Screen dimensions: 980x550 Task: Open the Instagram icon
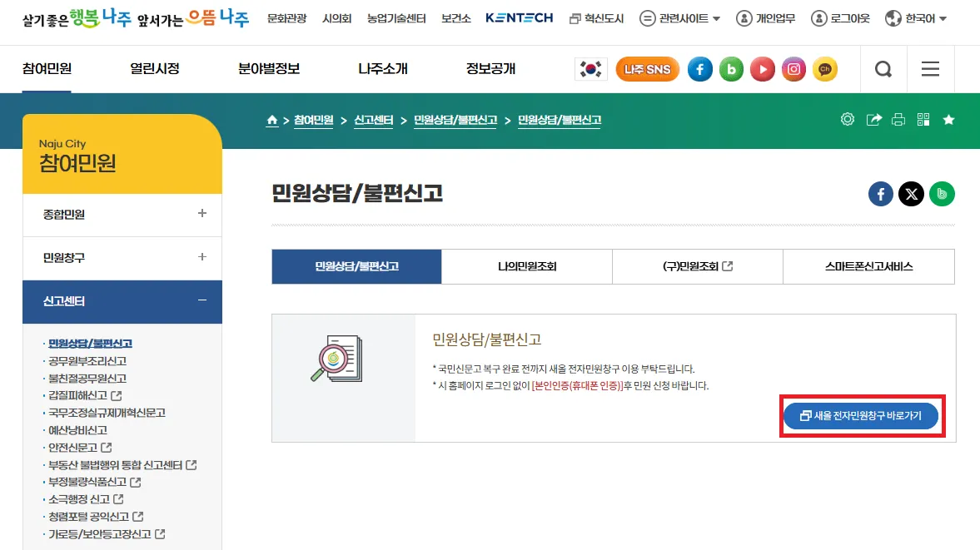coord(793,69)
